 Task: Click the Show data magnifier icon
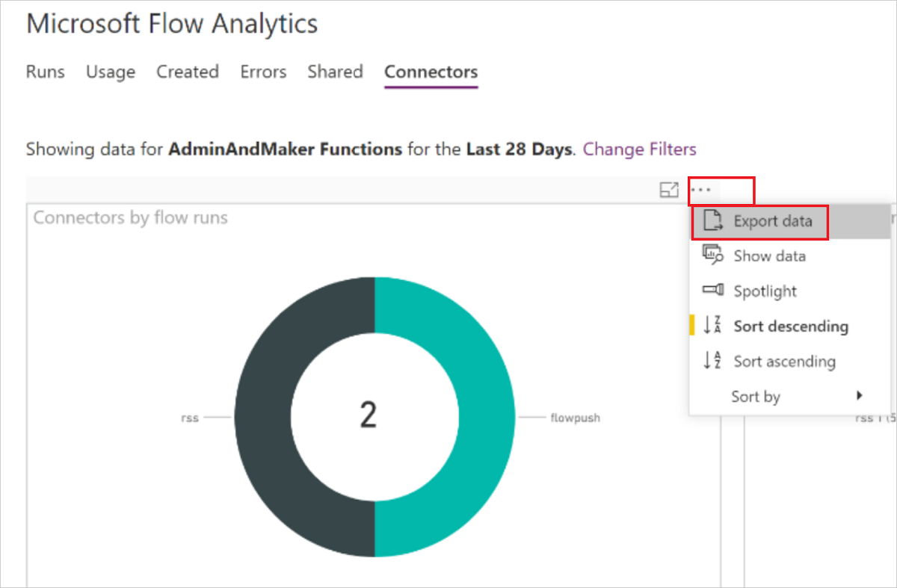713,256
